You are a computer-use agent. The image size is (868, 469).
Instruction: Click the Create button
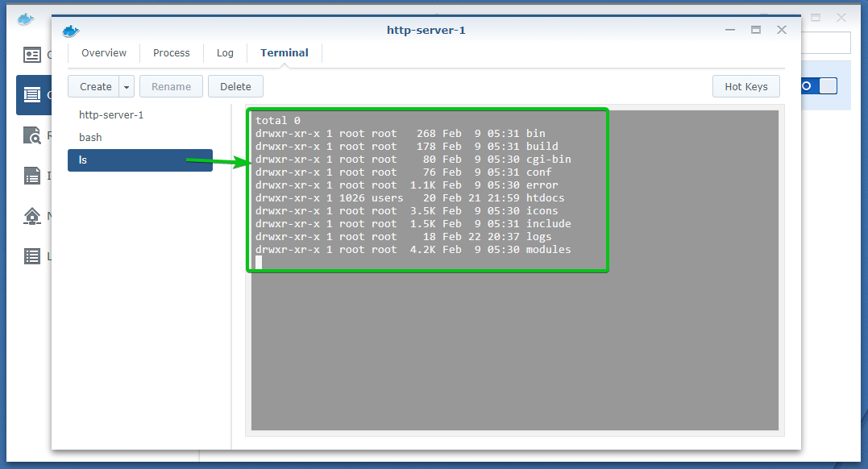click(94, 87)
